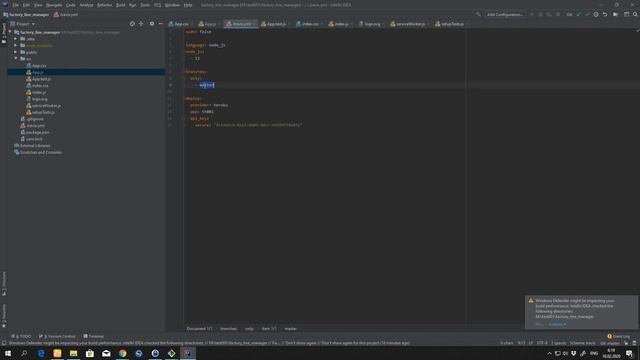Switch to the setupTests.js editor tab
This screenshot has width=640, height=360.
pyautogui.click(x=451, y=24)
